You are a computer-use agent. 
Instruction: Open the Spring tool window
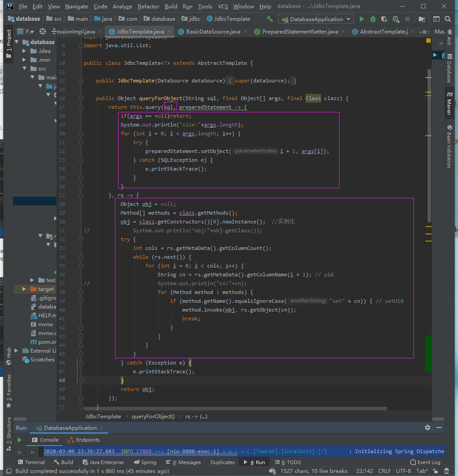click(145, 462)
